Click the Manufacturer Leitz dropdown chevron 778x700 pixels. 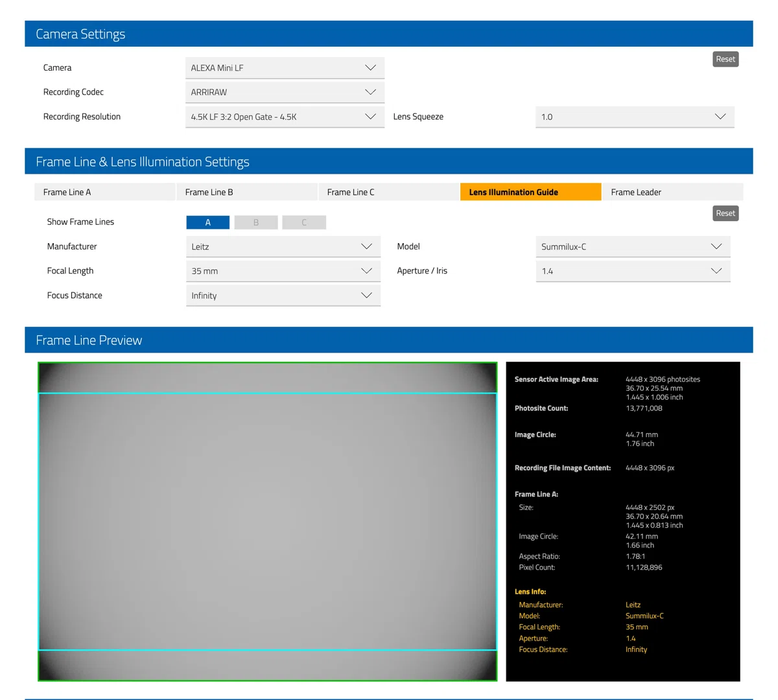(366, 246)
